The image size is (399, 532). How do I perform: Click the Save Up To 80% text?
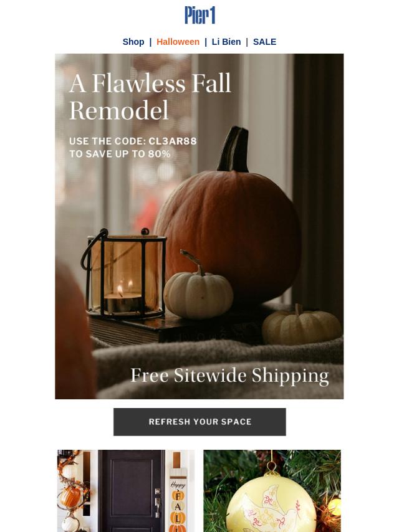[120, 154]
